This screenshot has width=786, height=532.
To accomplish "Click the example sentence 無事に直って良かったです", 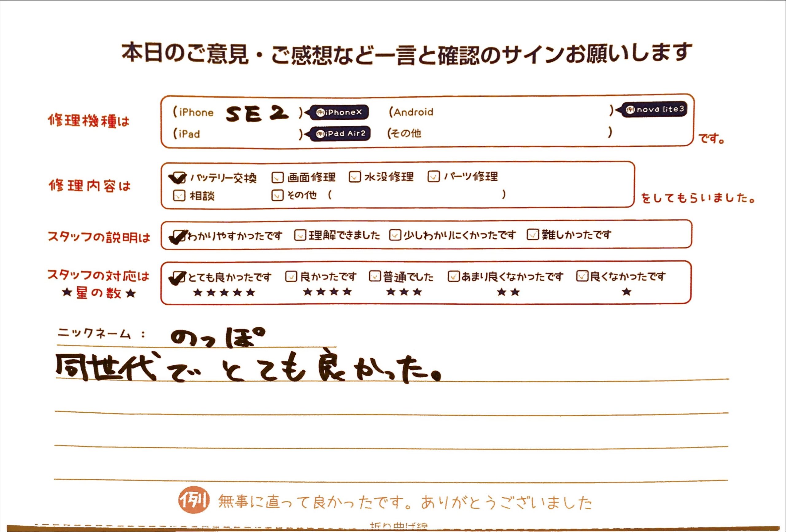I will pyautogui.click(x=405, y=502).
